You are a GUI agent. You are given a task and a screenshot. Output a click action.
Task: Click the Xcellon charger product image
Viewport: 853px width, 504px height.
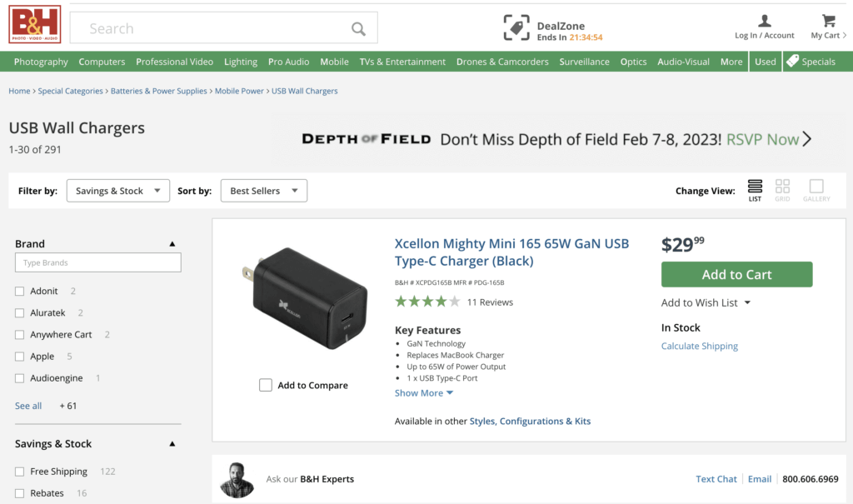303,298
